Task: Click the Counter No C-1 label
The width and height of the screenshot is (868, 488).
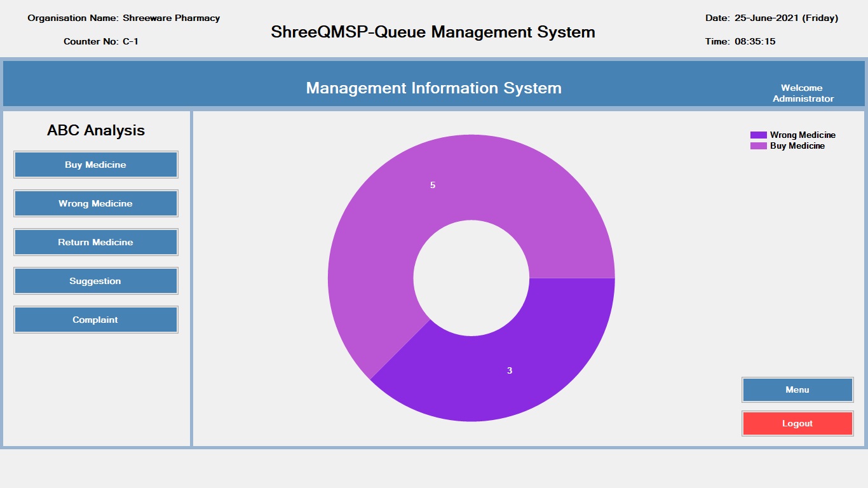Action: point(101,41)
